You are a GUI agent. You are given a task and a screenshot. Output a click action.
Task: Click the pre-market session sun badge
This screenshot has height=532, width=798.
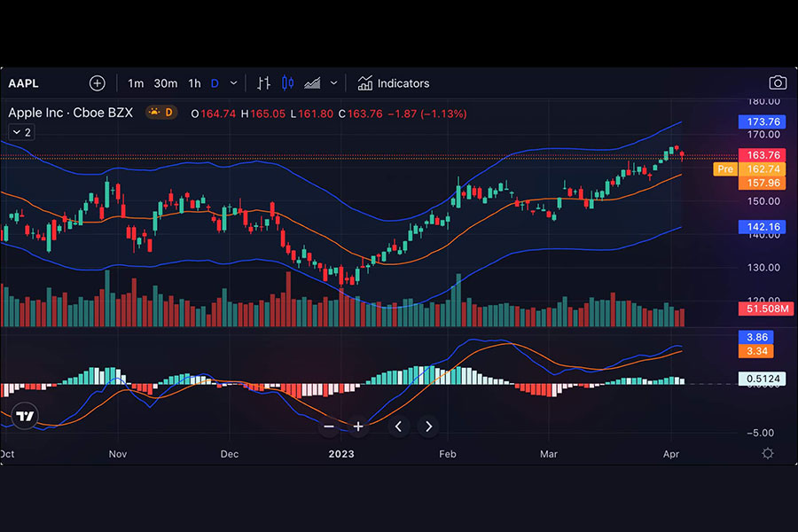(161, 113)
